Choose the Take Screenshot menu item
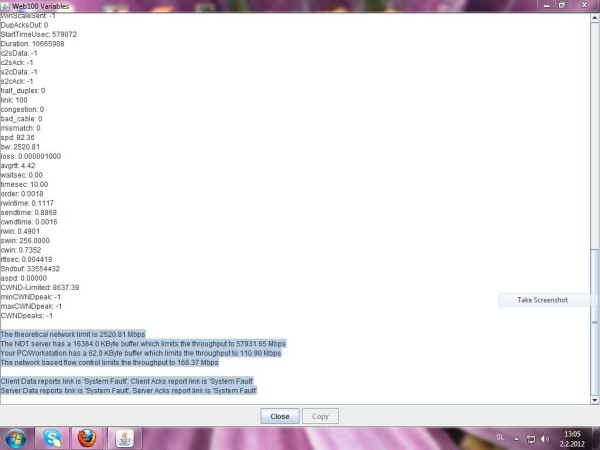 click(x=542, y=300)
